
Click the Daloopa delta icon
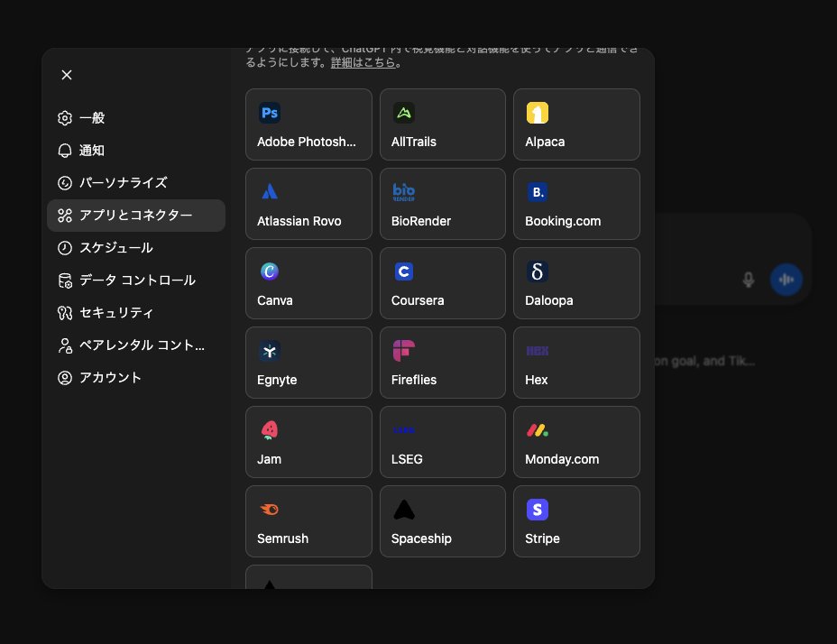(537, 271)
